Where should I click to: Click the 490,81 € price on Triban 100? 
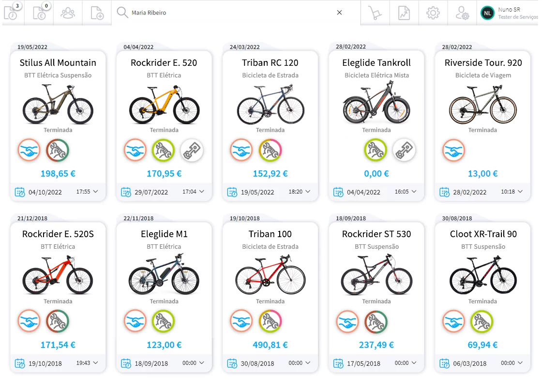[x=270, y=345]
